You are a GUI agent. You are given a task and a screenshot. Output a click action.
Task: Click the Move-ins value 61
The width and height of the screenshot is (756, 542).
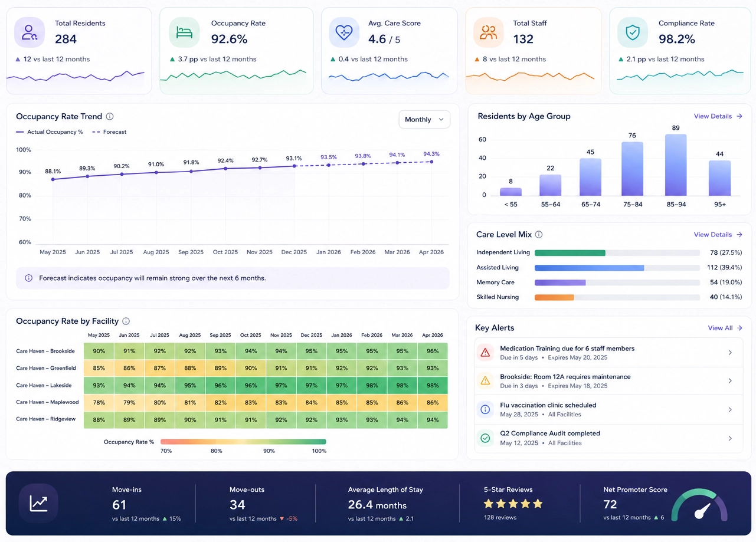click(119, 505)
